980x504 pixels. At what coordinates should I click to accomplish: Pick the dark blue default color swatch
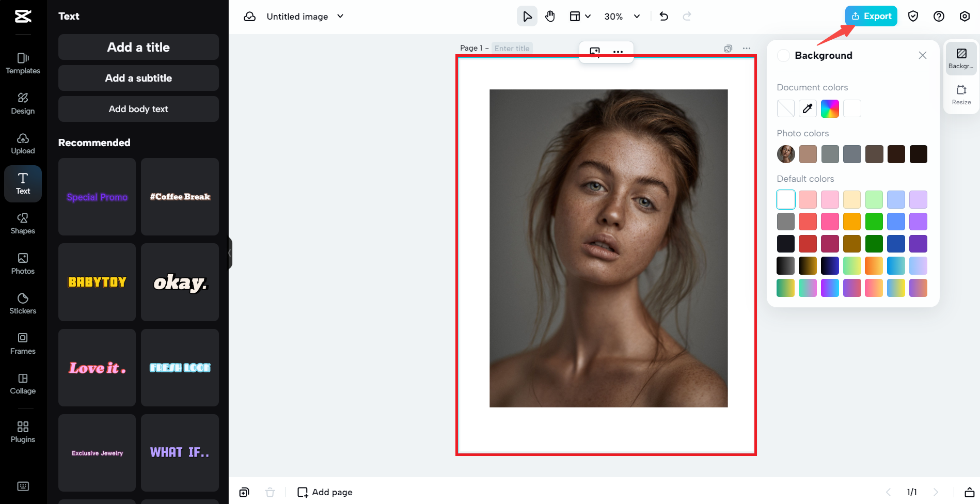point(896,244)
